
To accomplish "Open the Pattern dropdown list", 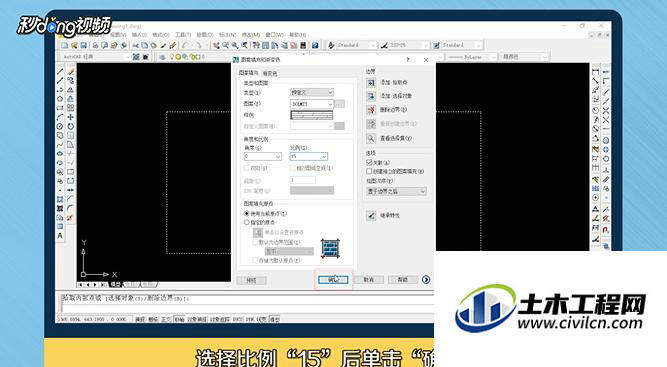I will point(312,104).
